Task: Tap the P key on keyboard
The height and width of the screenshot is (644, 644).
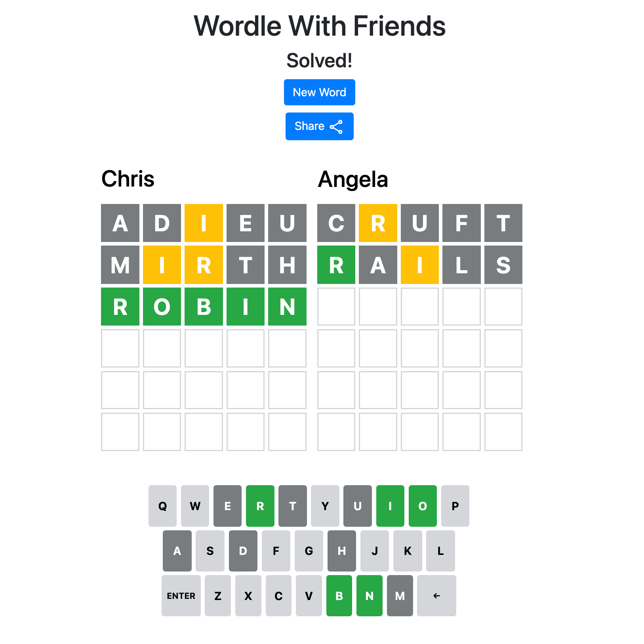Action: 455,506
